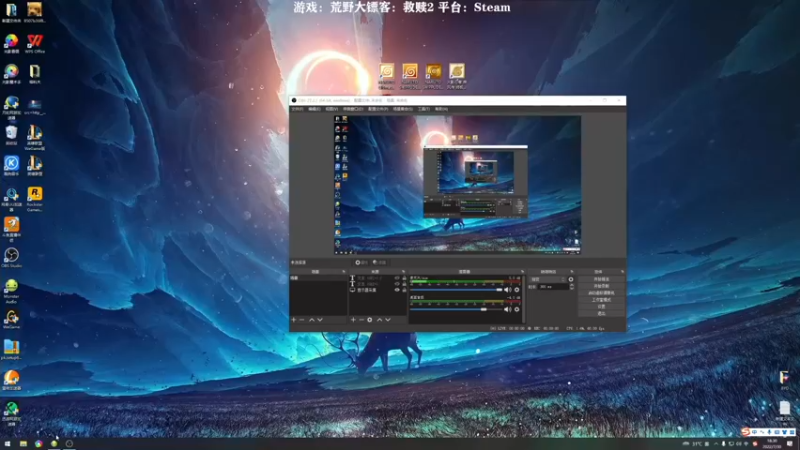Open source properties via the Sources gear icon
The height and width of the screenshot is (450, 800).
(370, 320)
